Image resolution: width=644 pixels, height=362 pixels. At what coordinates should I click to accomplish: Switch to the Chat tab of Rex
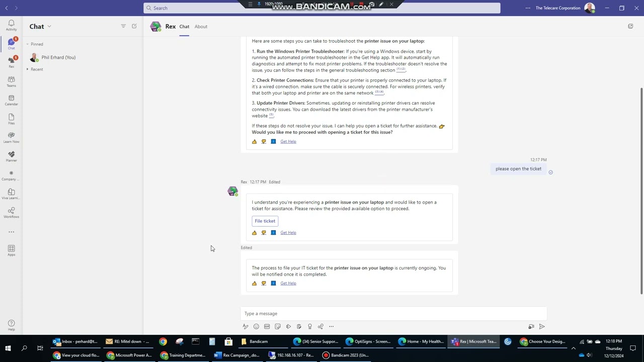pyautogui.click(x=184, y=27)
